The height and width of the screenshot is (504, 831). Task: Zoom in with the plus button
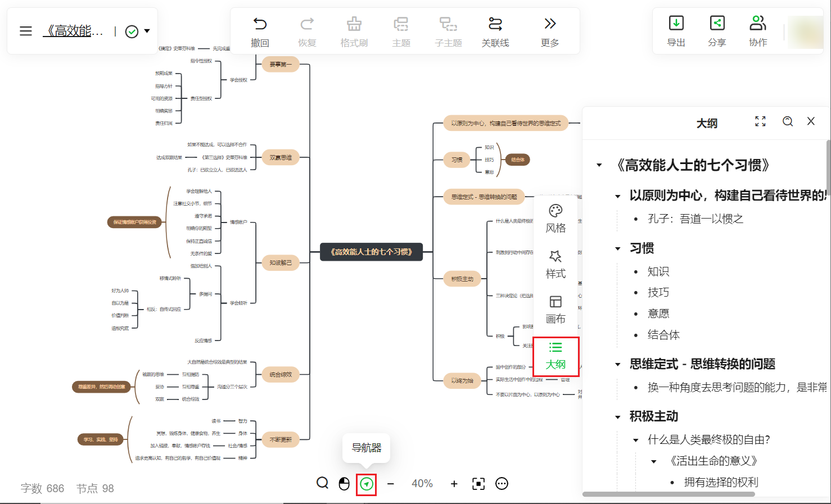[x=454, y=484]
